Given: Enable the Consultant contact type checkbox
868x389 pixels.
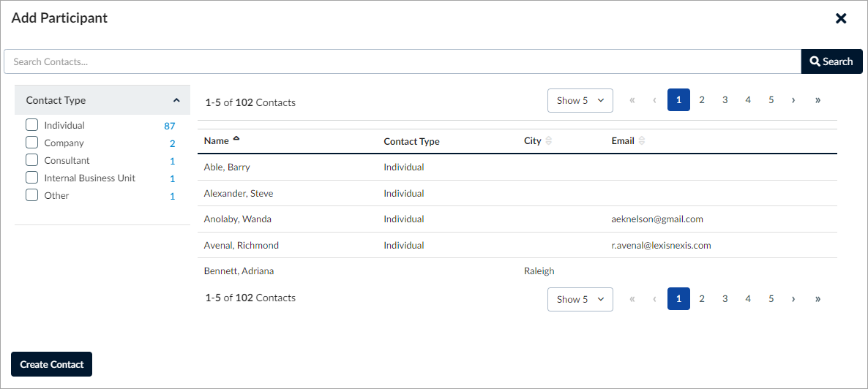Looking at the screenshot, I should [x=32, y=160].
